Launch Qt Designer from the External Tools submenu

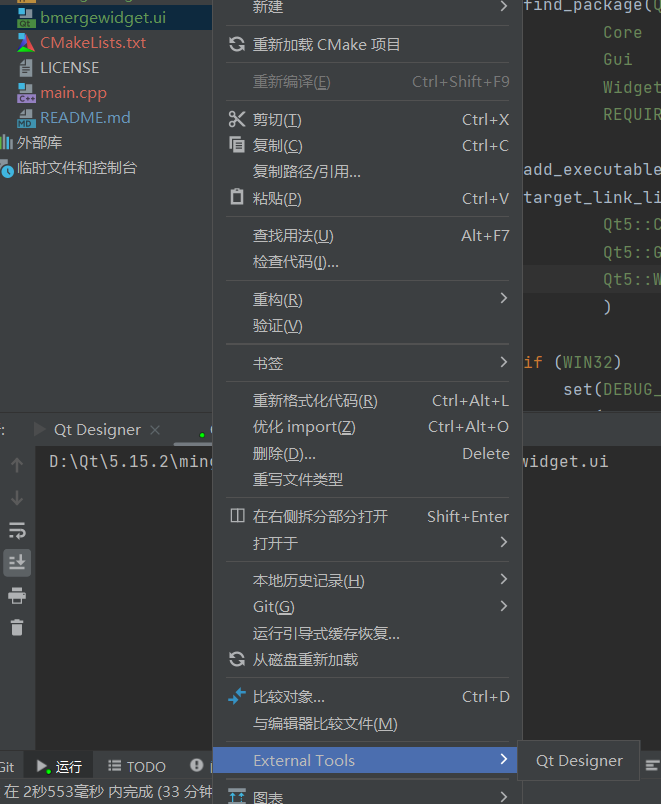pos(578,761)
